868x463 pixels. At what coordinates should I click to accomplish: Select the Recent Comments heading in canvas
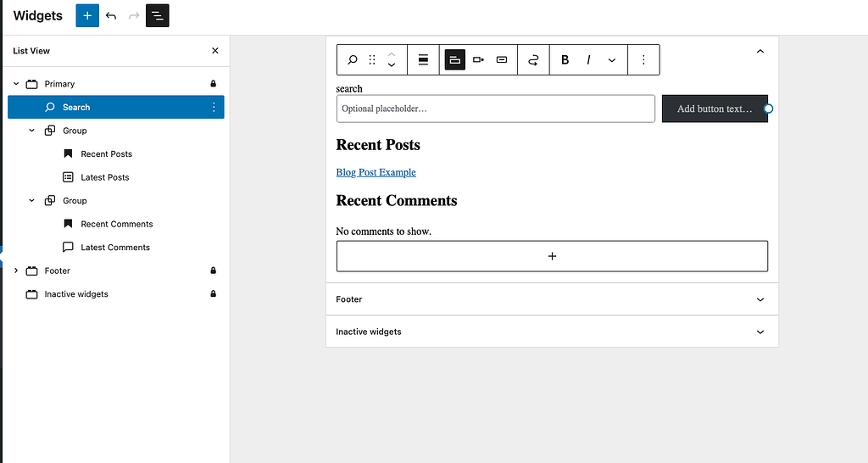tap(397, 200)
